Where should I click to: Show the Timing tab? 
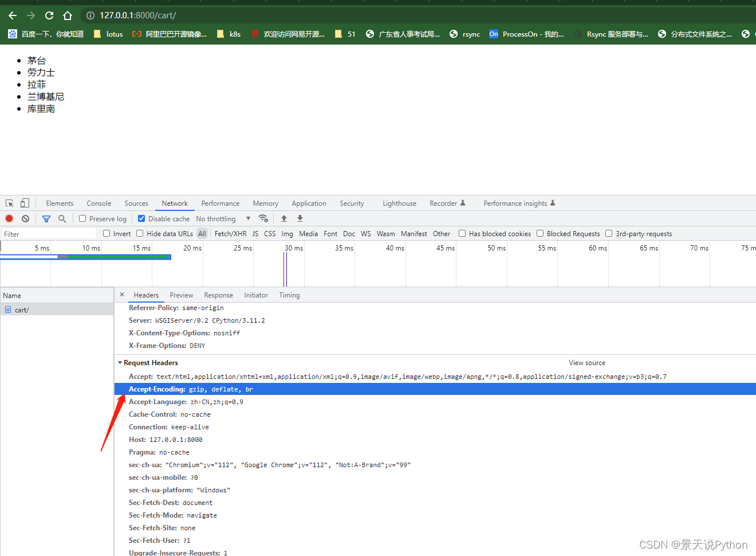click(289, 295)
